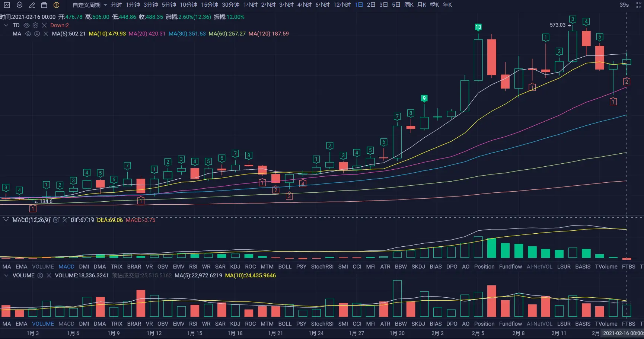This screenshot has height=339, width=644.
Task: Open settings for the MA indicator
Action: 37,34
